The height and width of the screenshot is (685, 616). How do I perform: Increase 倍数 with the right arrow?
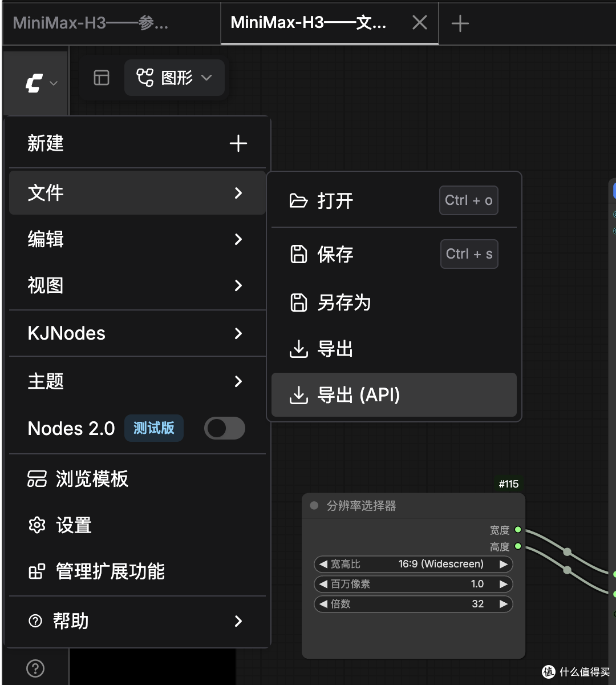(x=503, y=604)
